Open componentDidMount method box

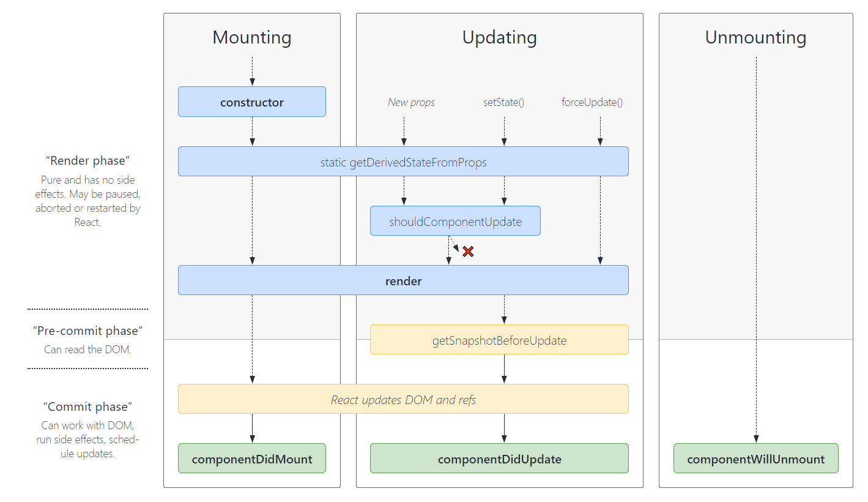[x=252, y=459]
